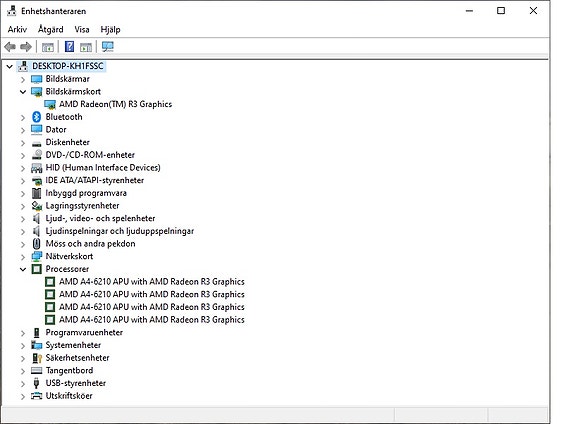Expand the Diskenheter category arrow
This screenshot has width=575, height=424.
pyautogui.click(x=23, y=143)
